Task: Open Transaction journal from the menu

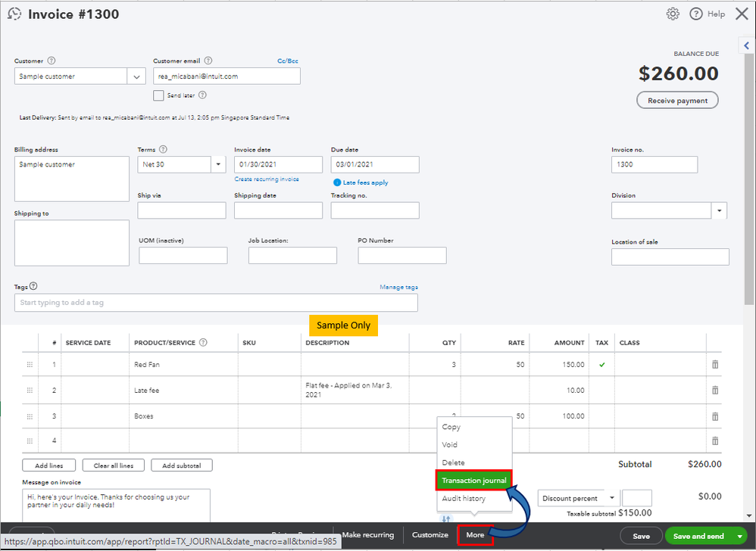Action: (x=474, y=480)
